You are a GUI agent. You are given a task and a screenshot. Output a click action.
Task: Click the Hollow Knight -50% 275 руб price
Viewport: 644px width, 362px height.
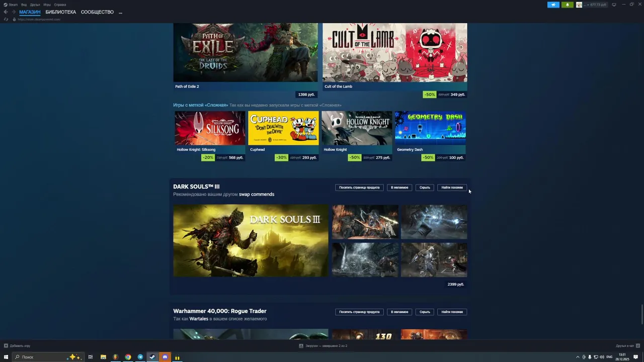(x=370, y=157)
